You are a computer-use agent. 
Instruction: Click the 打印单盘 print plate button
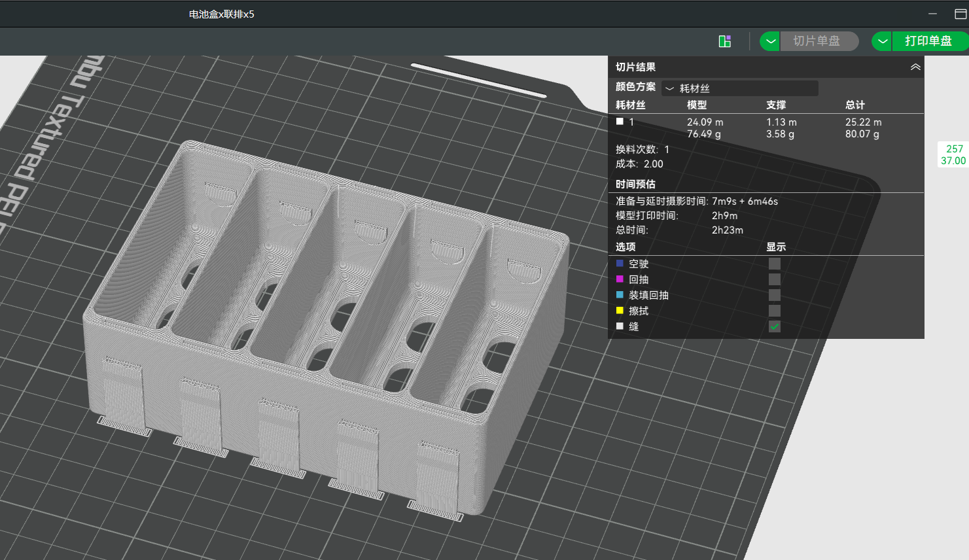930,41
